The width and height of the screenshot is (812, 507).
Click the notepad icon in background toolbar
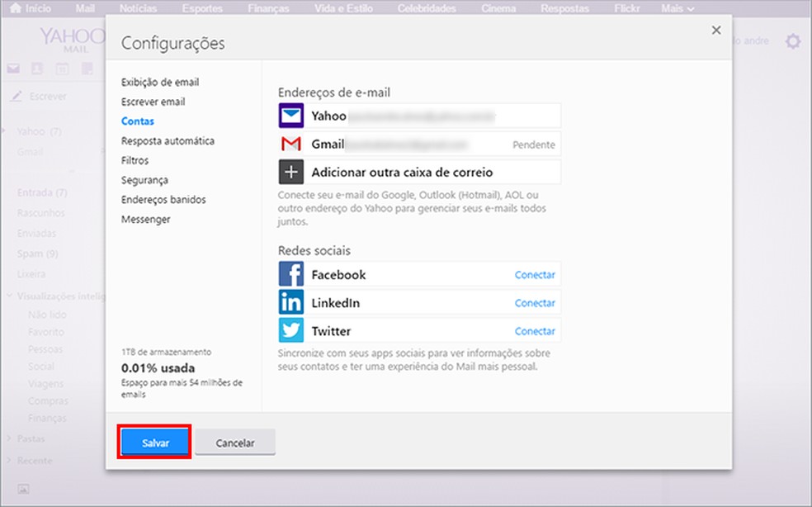click(x=87, y=69)
